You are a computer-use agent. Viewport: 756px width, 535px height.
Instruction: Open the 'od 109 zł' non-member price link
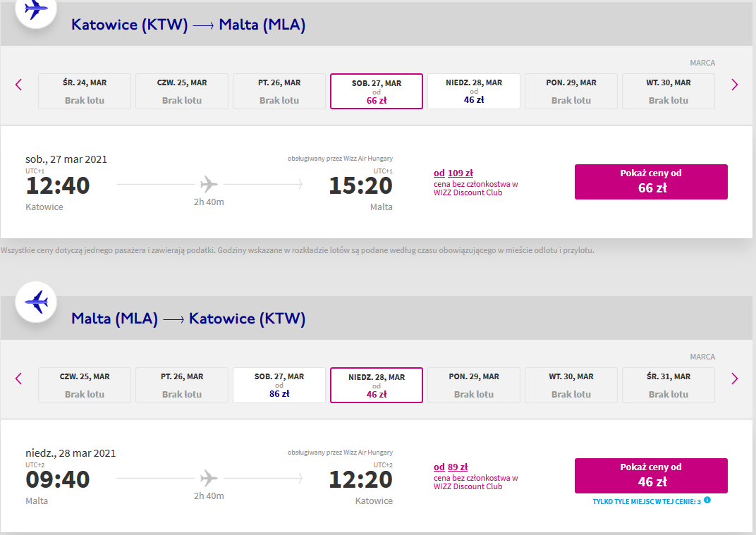pyautogui.click(x=453, y=173)
